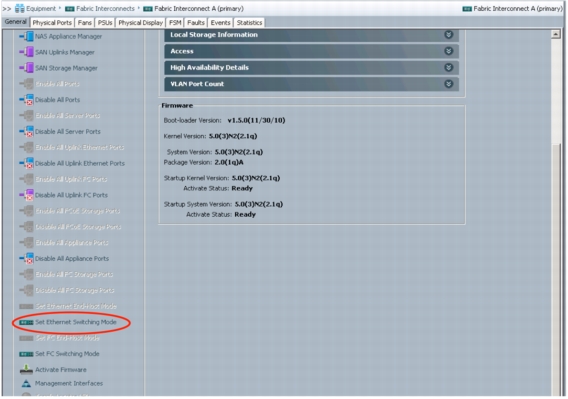Image resolution: width=568 pixels, height=399 pixels.
Task: Click the Boot-loader Version value v1.5.0(11/30/10)
Action: (256, 120)
